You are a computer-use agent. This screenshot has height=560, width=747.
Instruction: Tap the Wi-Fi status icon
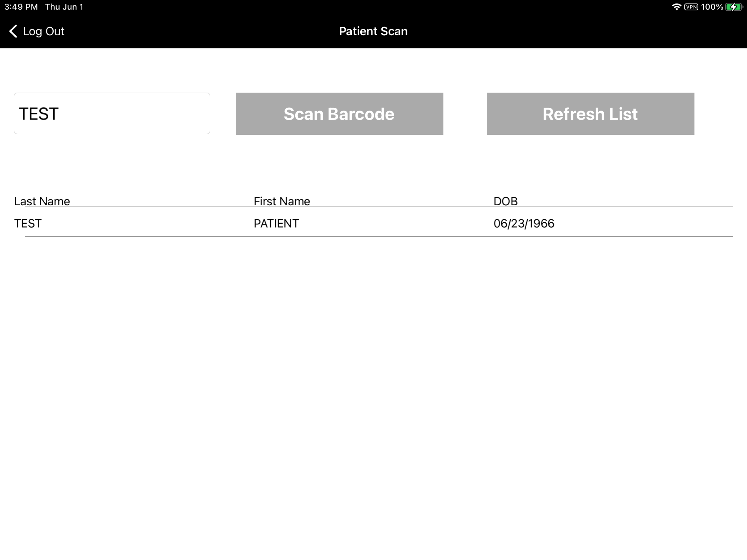click(676, 7)
